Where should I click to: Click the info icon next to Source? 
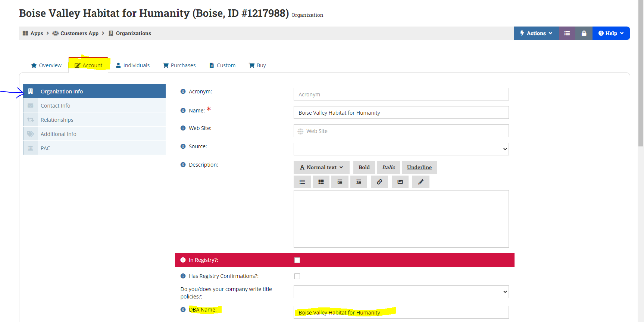click(x=183, y=146)
